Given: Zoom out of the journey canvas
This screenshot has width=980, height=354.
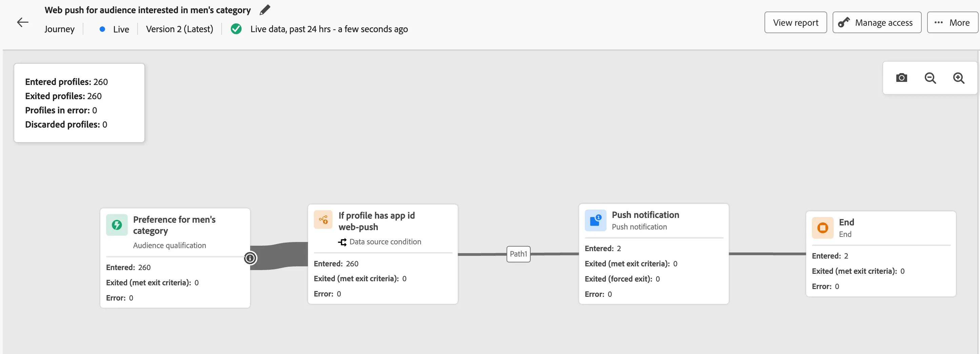Looking at the screenshot, I should (x=930, y=78).
